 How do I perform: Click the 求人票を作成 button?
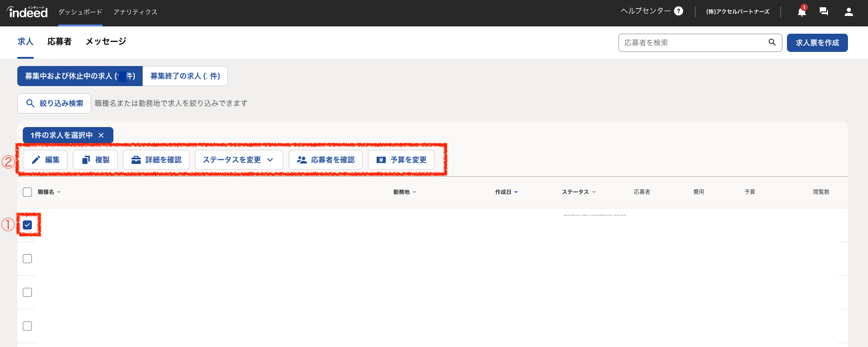pyautogui.click(x=817, y=43)
